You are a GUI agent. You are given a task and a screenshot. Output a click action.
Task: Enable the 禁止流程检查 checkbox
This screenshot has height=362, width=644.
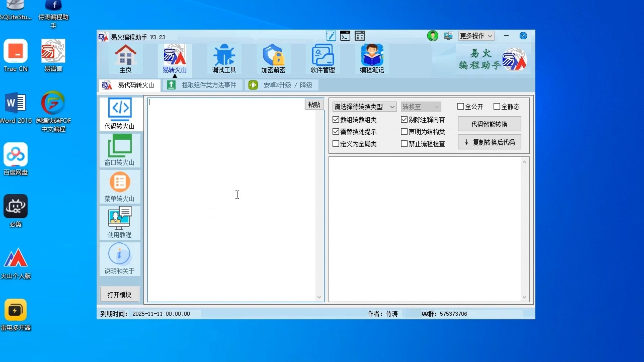[x=404, y=144]
